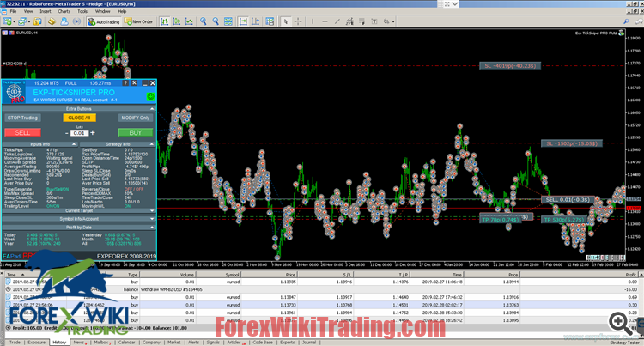Switch to the Alerts tab

point(193,343)
